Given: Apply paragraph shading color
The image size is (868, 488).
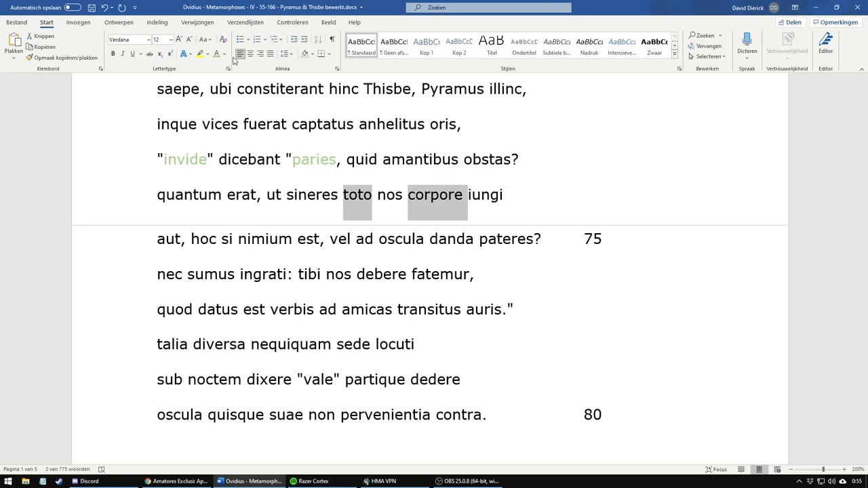Looking at the screenshot, I should [304, 54].
